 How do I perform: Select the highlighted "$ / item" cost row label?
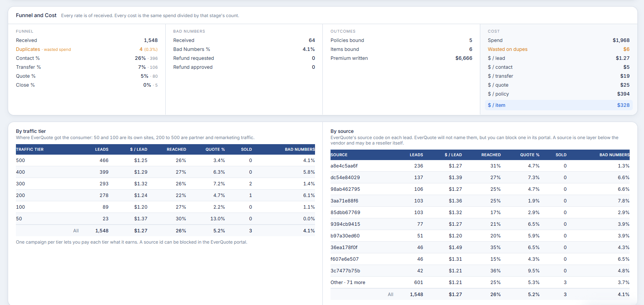(x=497, y=105)
